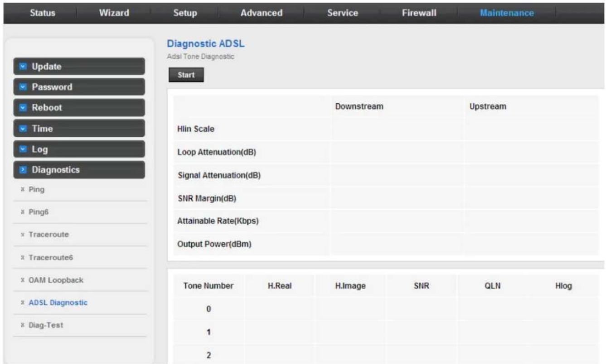Click the H.Real column header

280,286
